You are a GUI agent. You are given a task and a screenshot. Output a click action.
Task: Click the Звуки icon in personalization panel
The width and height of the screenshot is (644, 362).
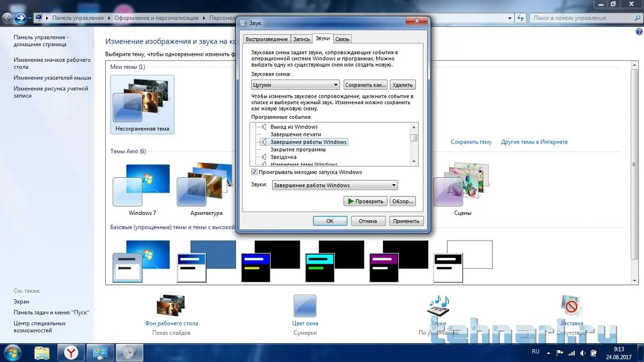click(438, 307)
